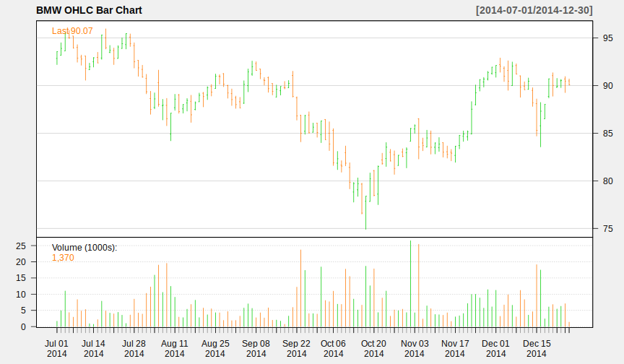This screenshot has width=624, height=364.
Task: Choose the Dec 01 2014 date label
Action: (x=495, y=348)
